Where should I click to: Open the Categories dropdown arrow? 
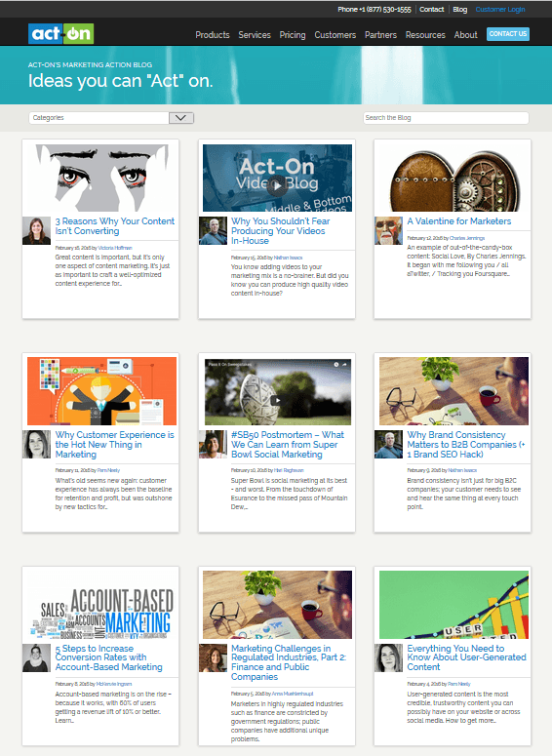pos(181,118)
